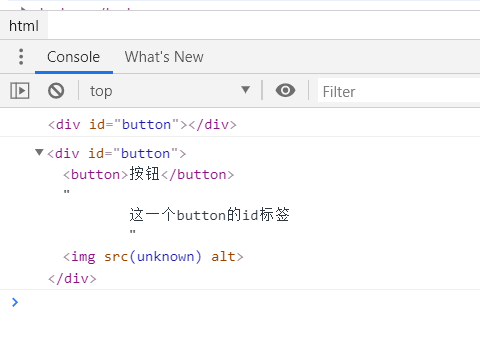480x364 pixels.
Task: Click the first empty div id button line
Action: [142, 125]
